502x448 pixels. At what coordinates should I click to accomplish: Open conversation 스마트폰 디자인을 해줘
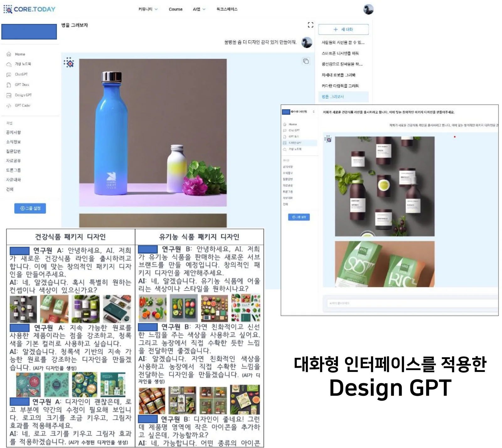point(340,53)
